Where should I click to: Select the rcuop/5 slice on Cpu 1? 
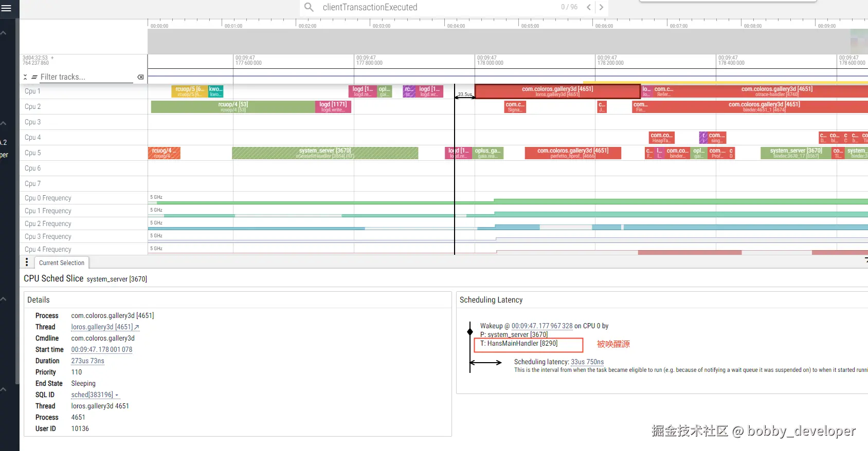189,91
